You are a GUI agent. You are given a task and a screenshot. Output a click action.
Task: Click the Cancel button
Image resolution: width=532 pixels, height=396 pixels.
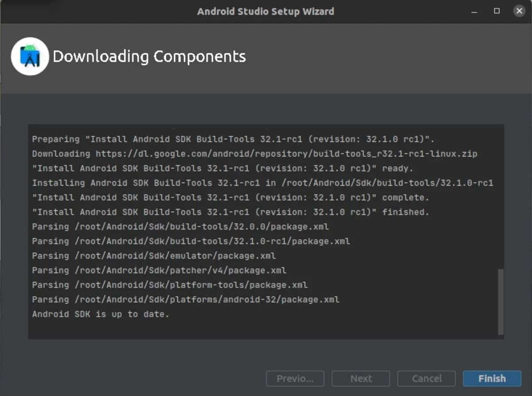(x=426, y=378)
